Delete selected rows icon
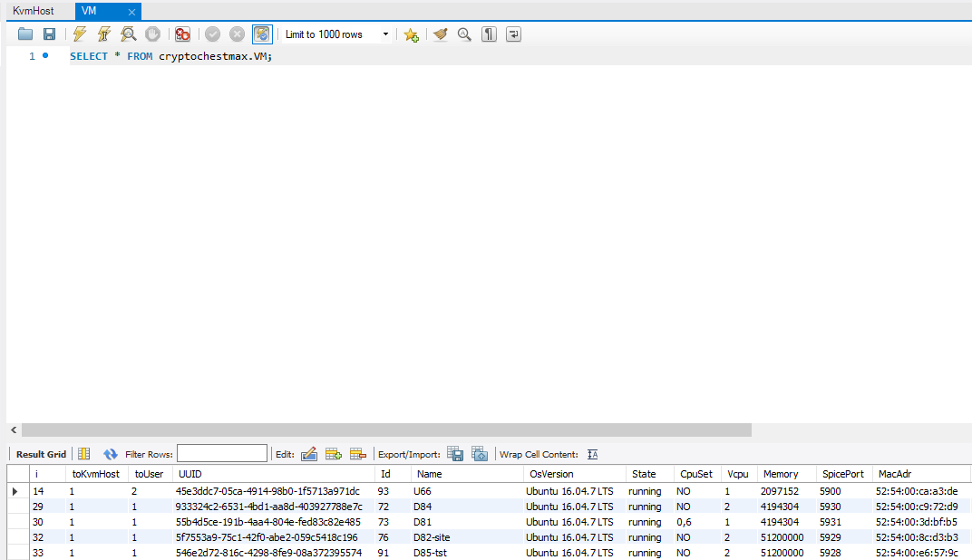The width and height of the screenshot is (972, 560). coord(358,454)
